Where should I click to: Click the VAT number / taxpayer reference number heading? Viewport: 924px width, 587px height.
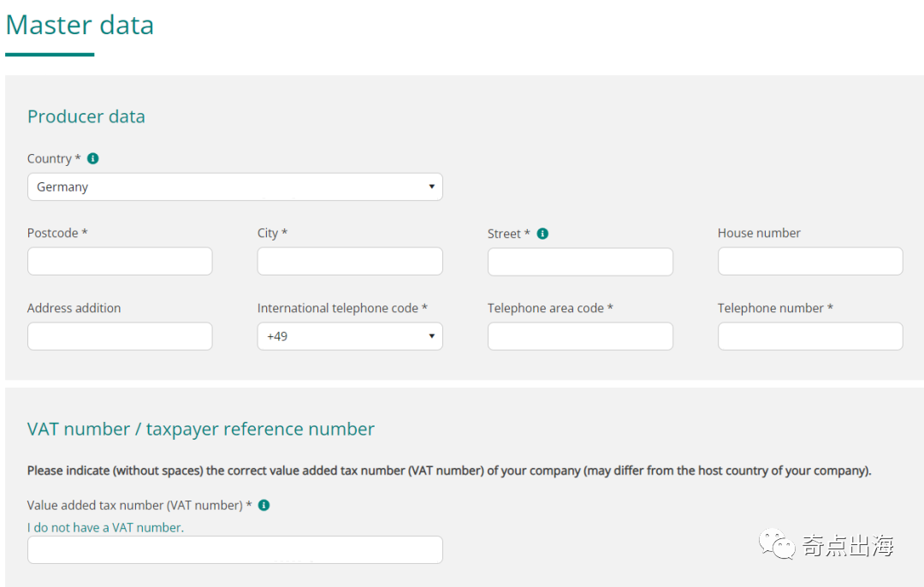(x=201, y=429)
